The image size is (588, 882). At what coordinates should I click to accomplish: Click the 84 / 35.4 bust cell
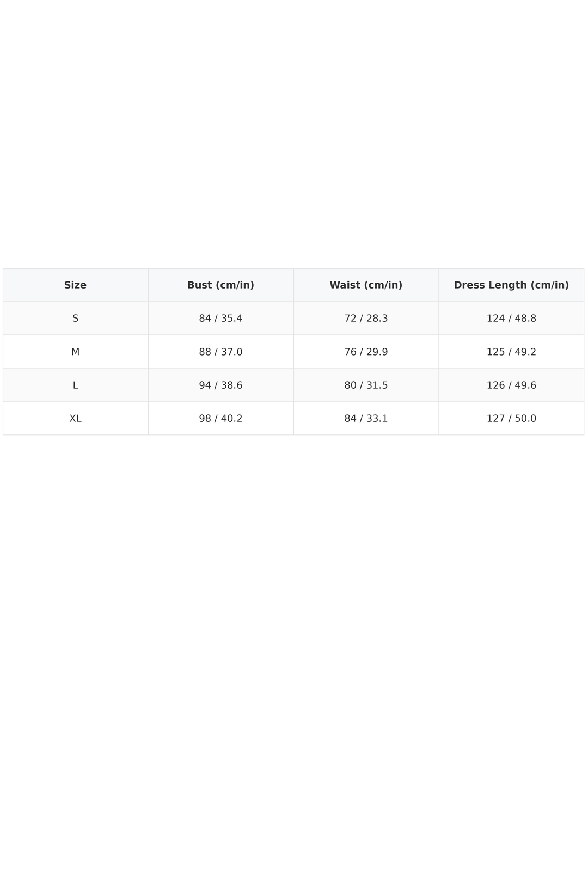tap(220, 318)
